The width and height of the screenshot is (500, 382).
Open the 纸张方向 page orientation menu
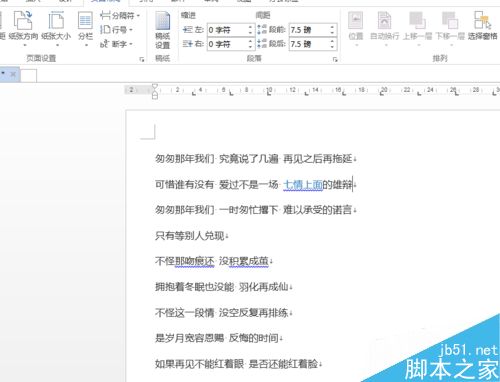(x=23, y=28)
